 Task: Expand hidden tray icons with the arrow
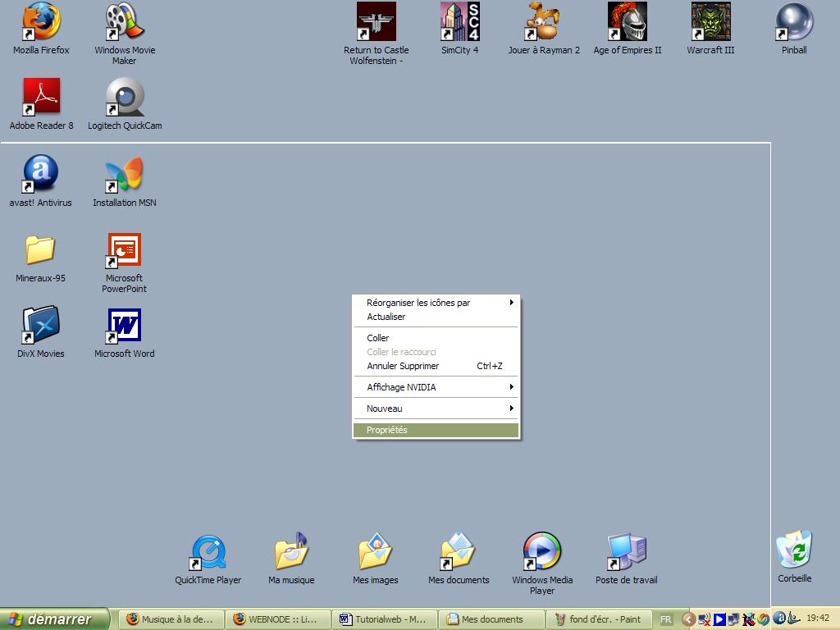(689, 620)
